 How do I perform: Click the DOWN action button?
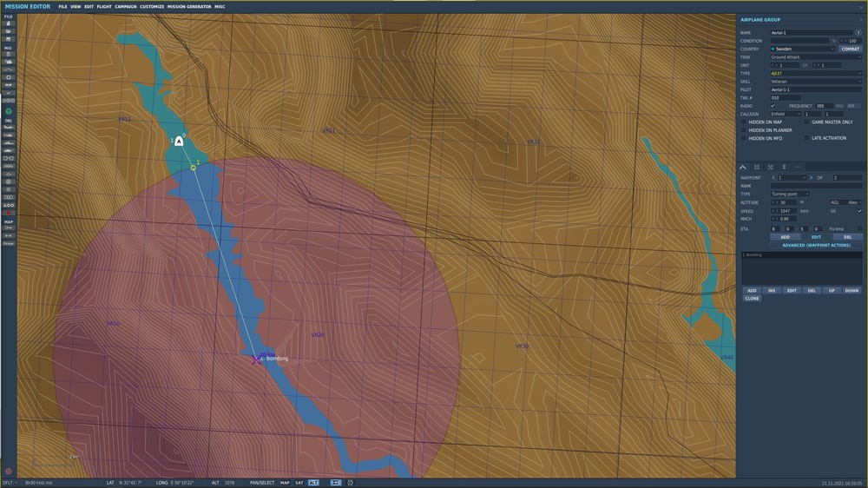[x=852, y=290]
